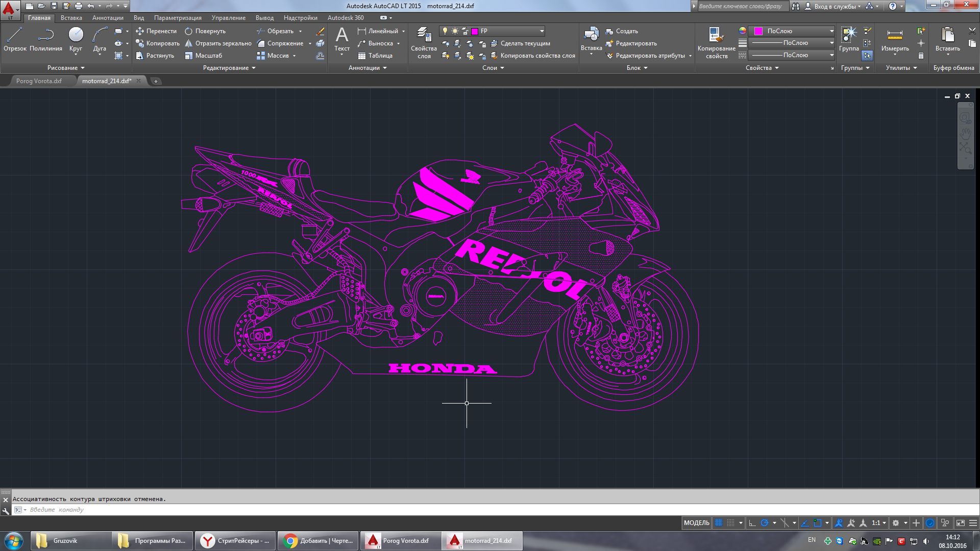Choose the Перенести move tool

coord(156,31)
